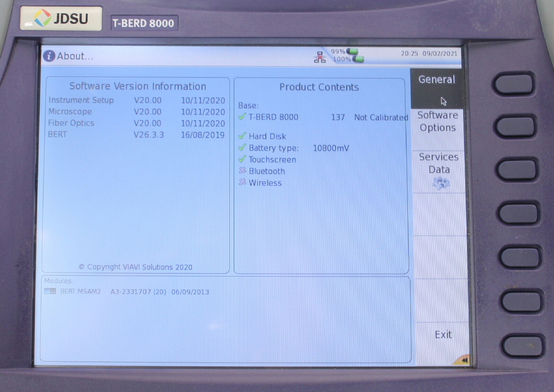Click the 99% battery indicator icon
The image size is (554, 392).
tap(352, 51)
